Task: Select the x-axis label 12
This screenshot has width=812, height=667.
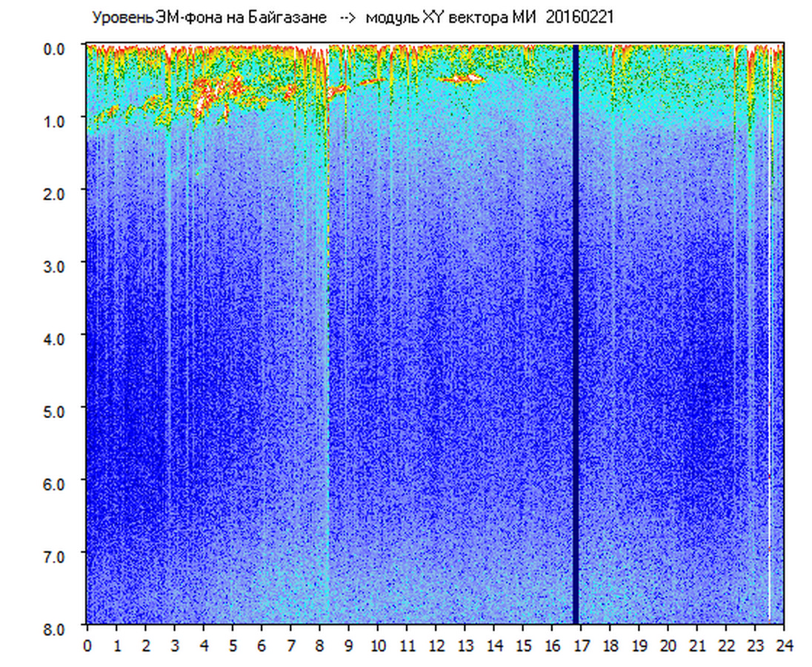Action: [x=436, y=646]
